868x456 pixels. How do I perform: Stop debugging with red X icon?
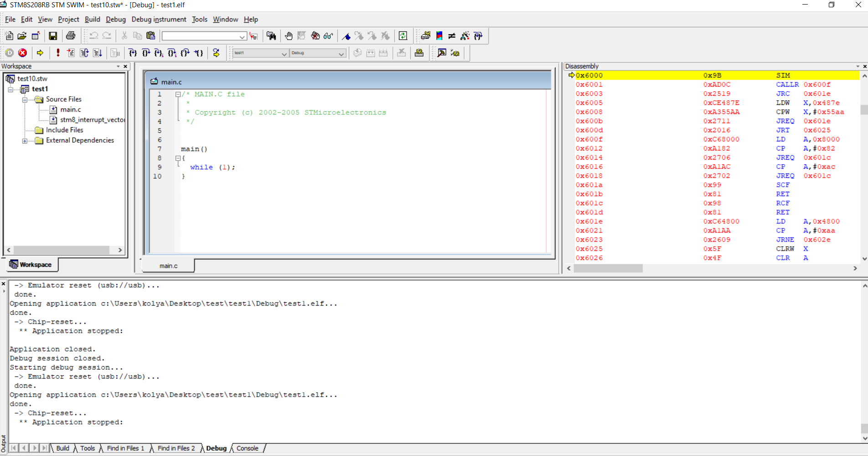pos(22,53)
